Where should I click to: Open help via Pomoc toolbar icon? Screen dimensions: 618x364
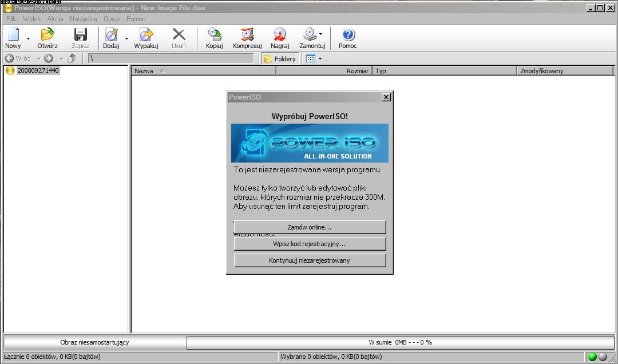pos(348,35)
